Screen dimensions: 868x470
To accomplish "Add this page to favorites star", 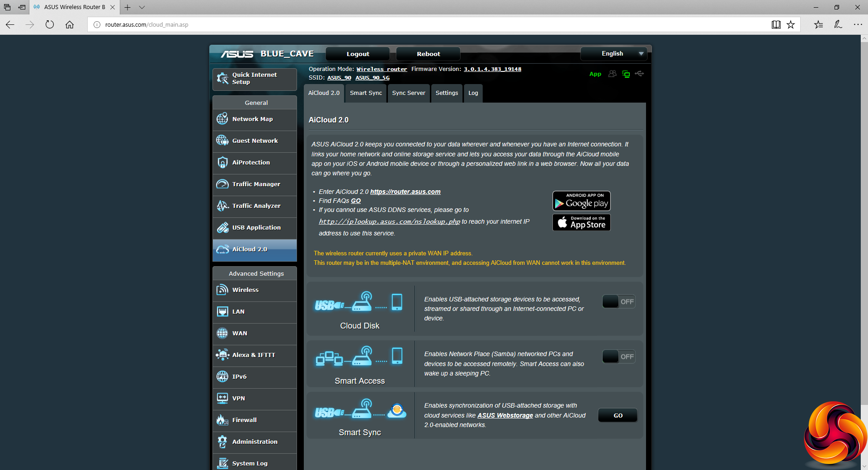I will (791, 24).
